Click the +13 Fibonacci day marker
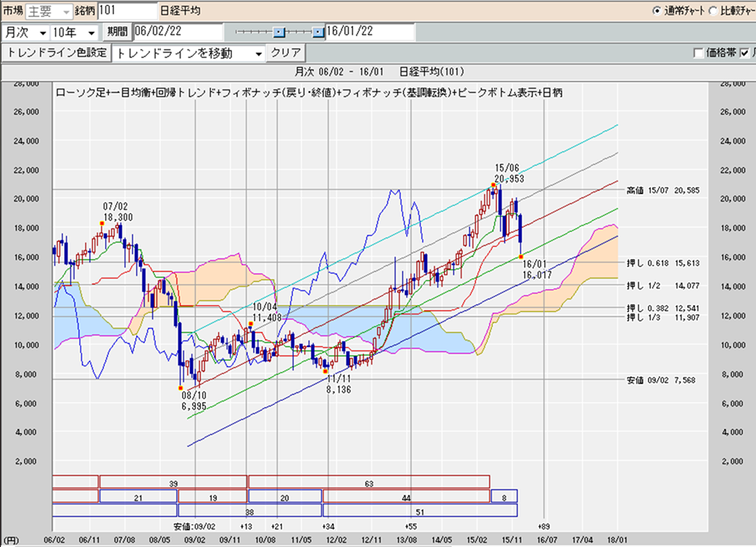The height and width of the screenshot is (547, 756). point(246,526)
